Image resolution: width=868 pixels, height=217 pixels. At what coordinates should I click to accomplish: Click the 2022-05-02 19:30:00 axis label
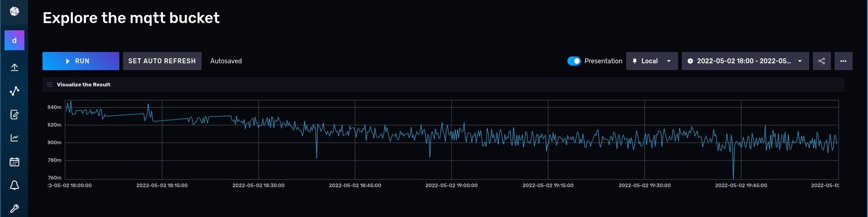(645, 185)
